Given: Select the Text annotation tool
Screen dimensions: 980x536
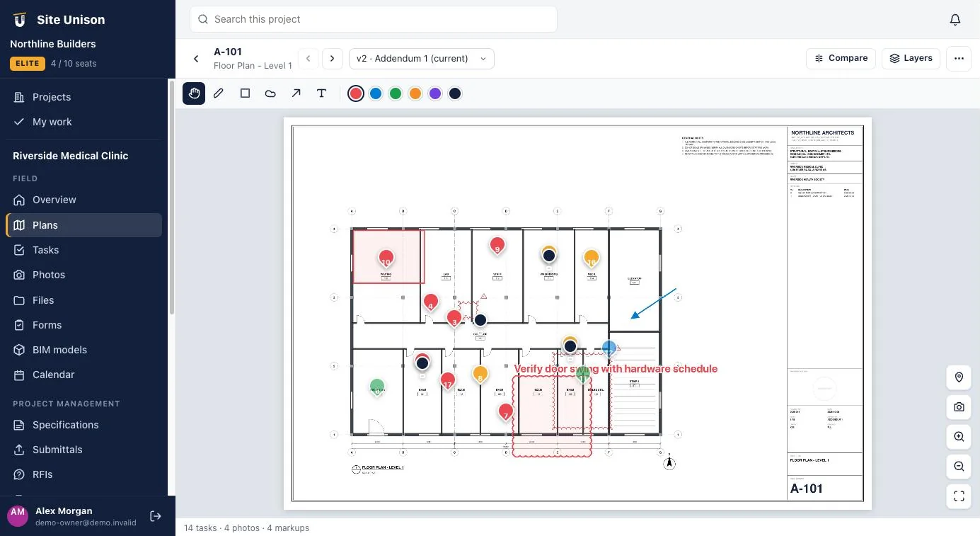Looking at the screenshot, I should tap(321, 93).
